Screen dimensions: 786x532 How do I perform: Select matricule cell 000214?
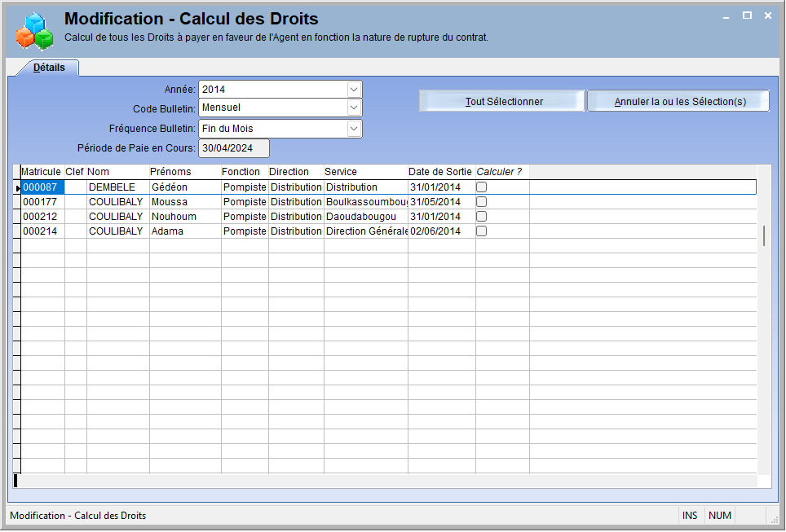tap(42, 231)
